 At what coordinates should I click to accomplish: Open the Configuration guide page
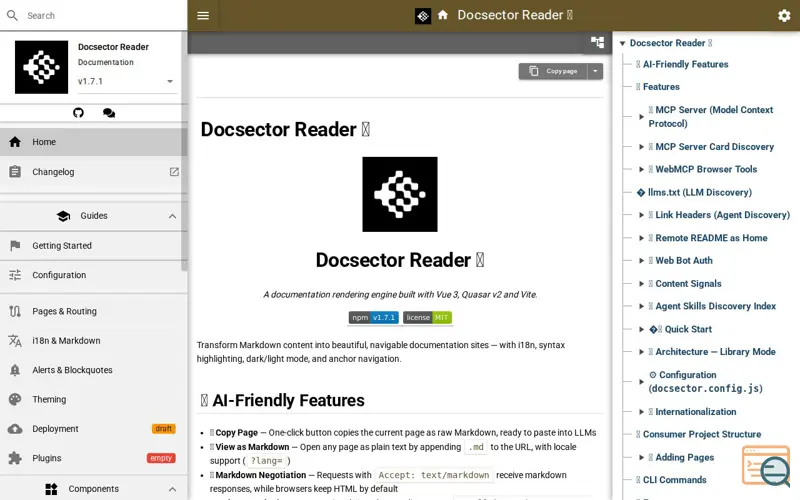93,275
